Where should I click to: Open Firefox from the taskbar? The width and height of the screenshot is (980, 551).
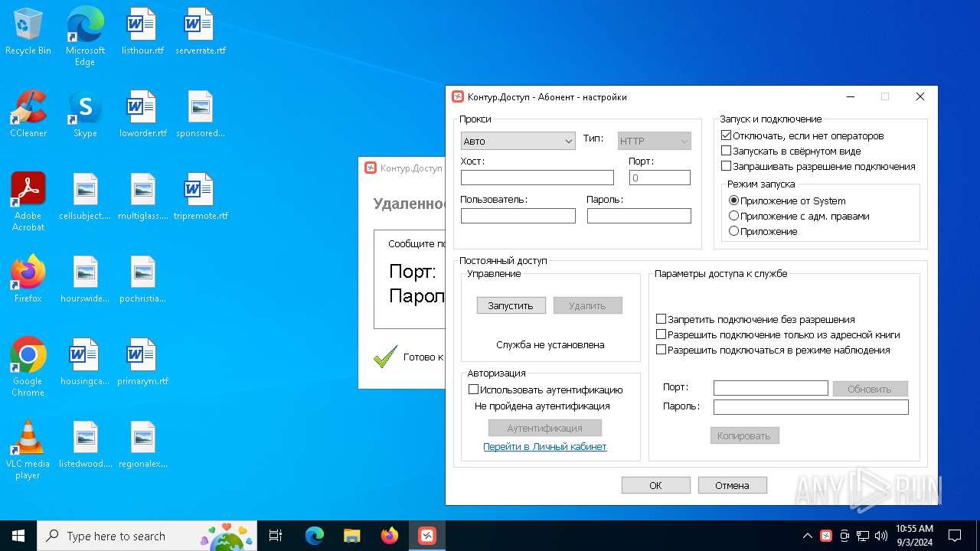point(390,536)
